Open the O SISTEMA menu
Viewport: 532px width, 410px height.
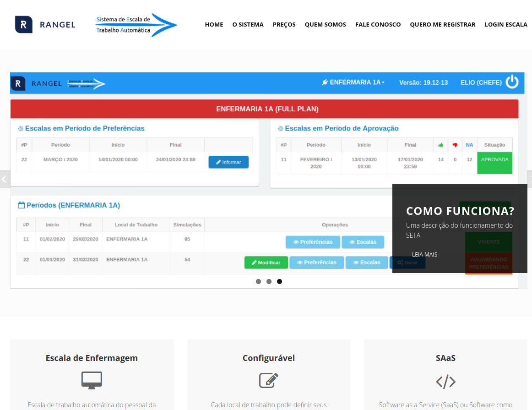(248, 25)
